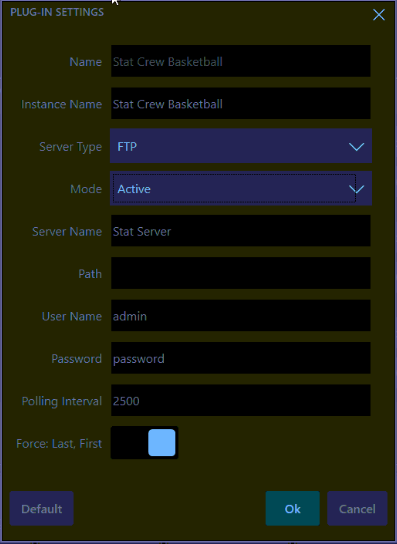
Task: Click the Path label
Action: point(90,274)
